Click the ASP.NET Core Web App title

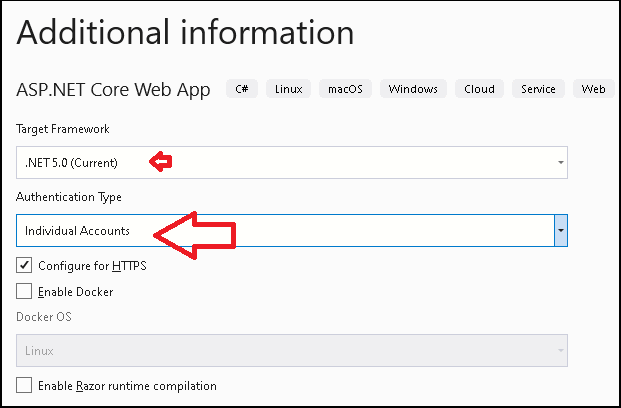click(113, 90)
